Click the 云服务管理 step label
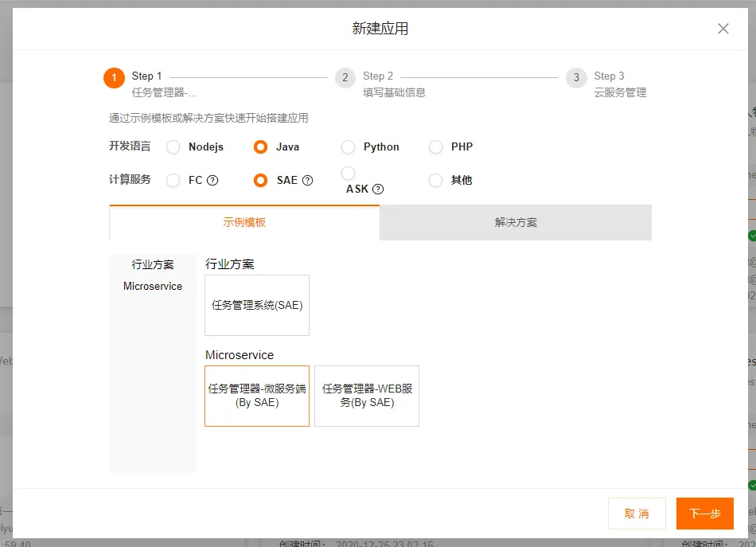Screen dimensions: 756x547 point(620,92)
